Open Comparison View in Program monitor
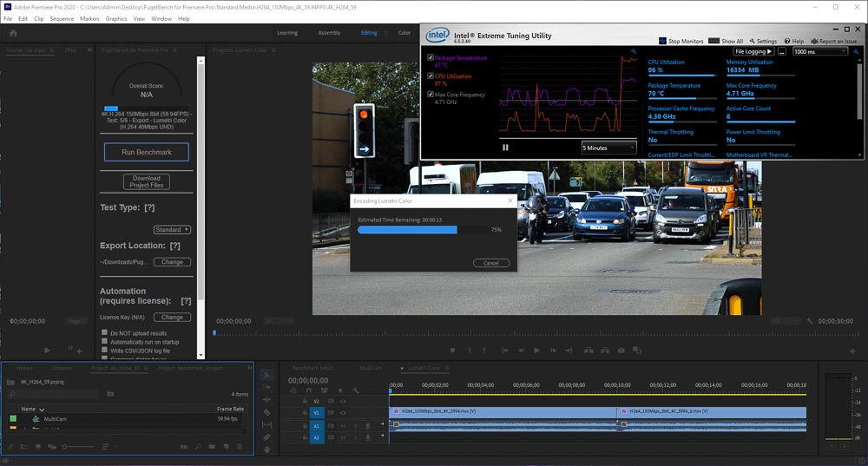This screenshot has height=466, width=868. coord(637,351)
